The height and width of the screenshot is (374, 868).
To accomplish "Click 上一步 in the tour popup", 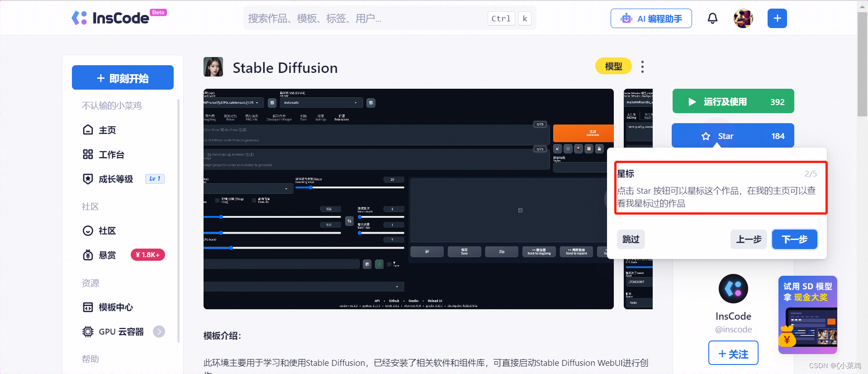I will point(749,239).
